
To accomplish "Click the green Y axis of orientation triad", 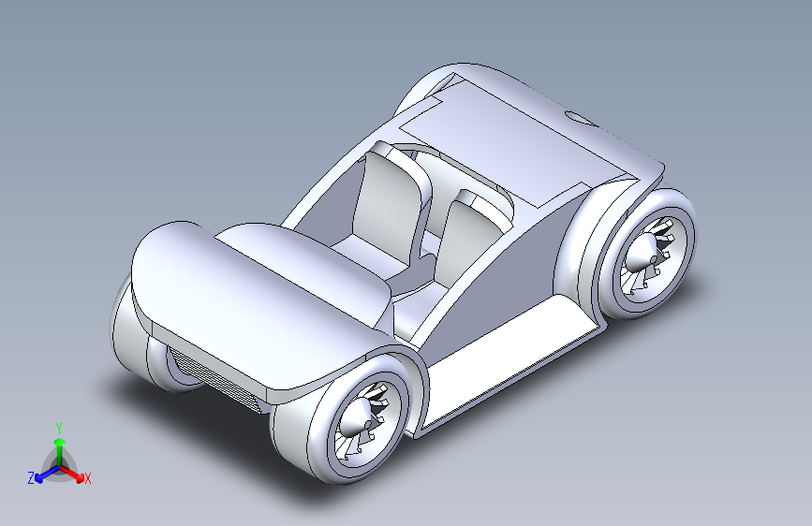I will click(60, 451).
